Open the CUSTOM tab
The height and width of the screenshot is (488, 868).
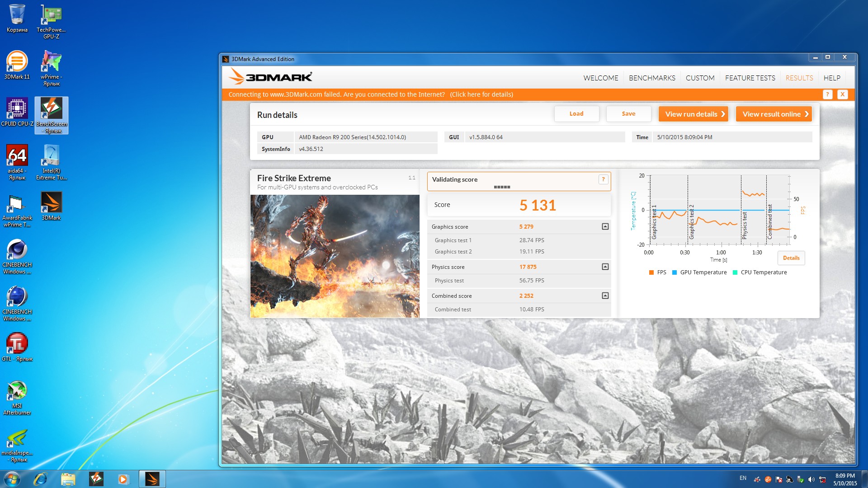coord(700,78)
